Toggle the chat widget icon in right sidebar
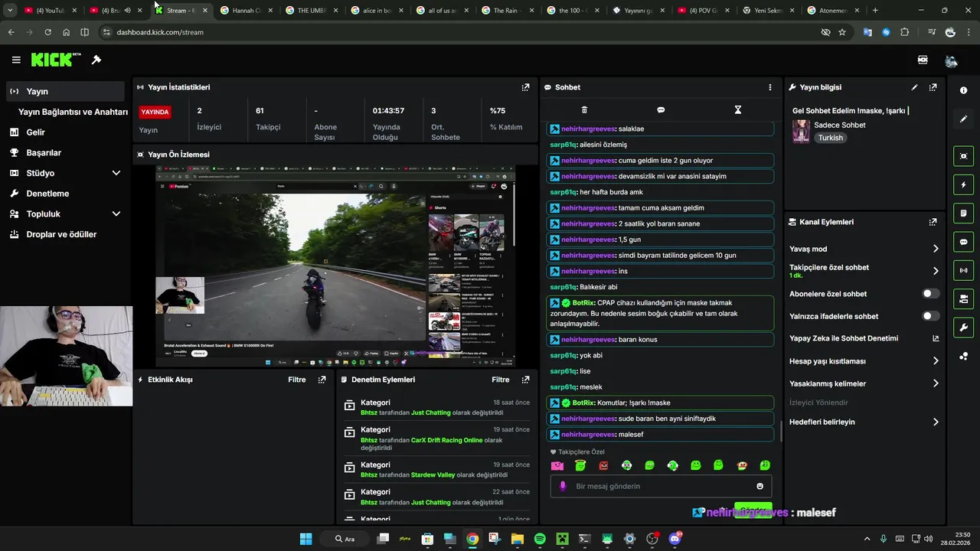980x551 pixels. 963,242
